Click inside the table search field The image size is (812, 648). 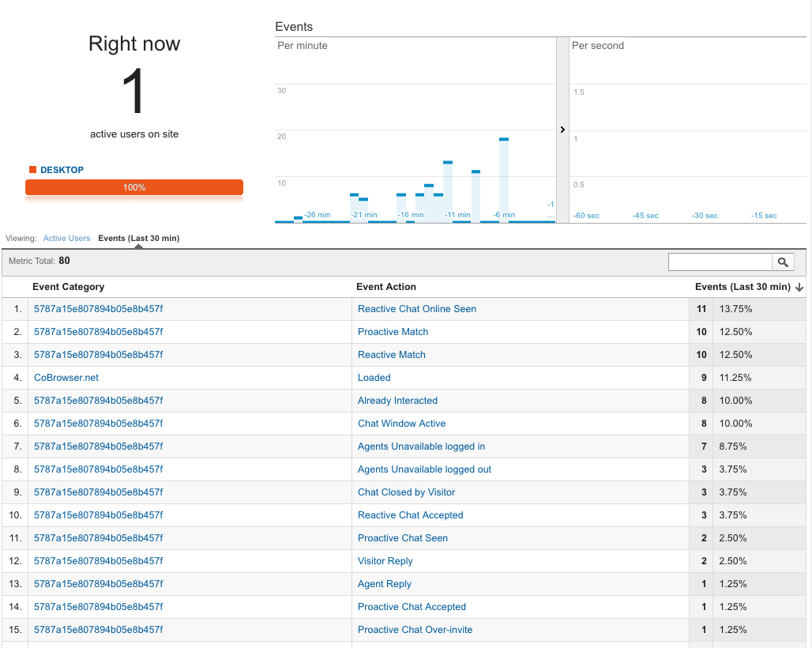click(719, 262)
